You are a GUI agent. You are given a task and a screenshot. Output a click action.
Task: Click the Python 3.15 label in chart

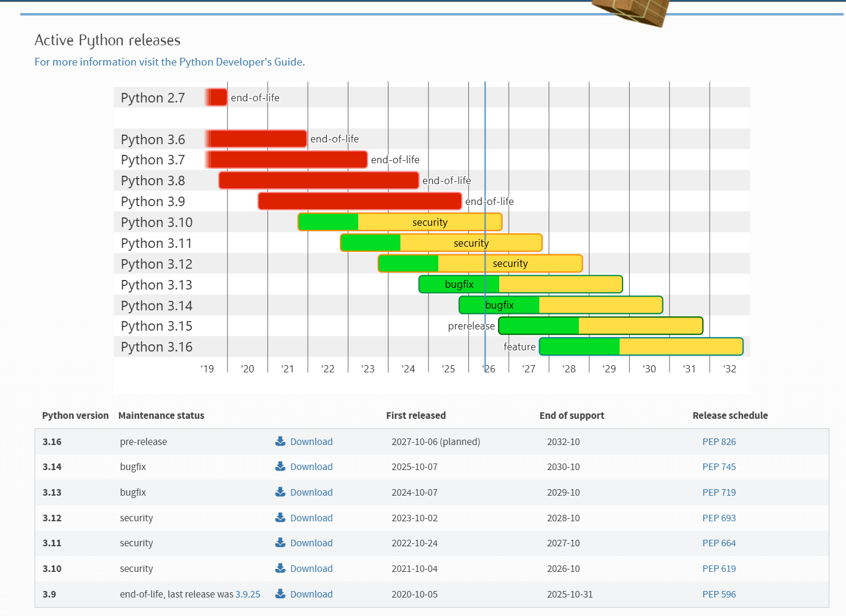pos(157,326)
